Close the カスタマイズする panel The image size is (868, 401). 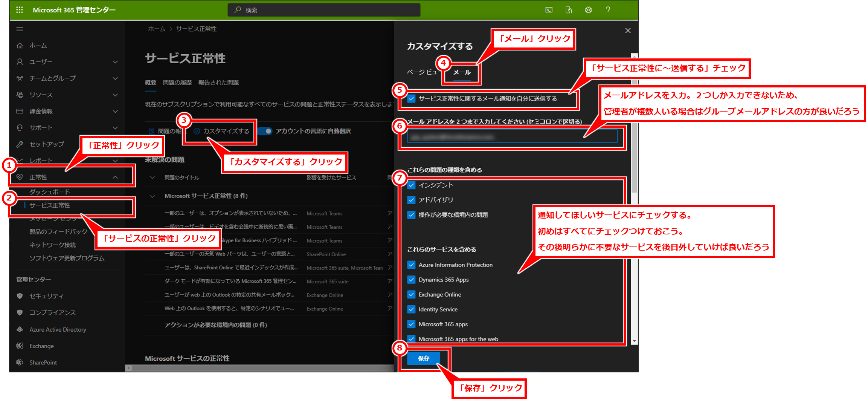coord(628,31)
